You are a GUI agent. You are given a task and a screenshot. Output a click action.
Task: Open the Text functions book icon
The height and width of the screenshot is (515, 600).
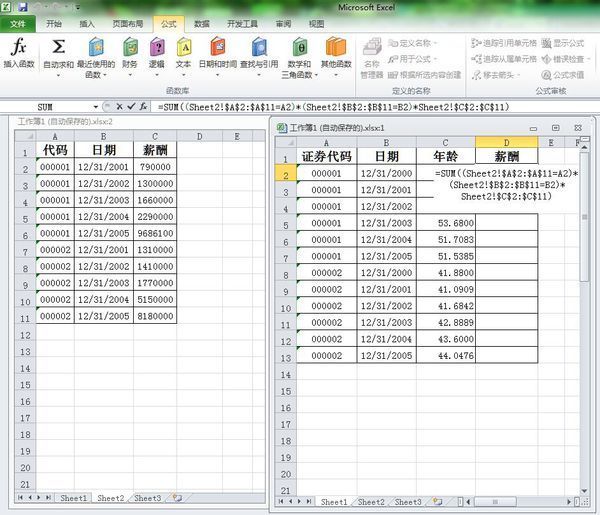[x=184, y=47]
